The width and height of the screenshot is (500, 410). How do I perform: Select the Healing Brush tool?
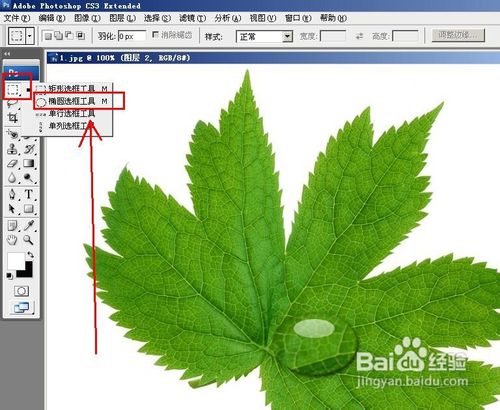pos(13,134)
